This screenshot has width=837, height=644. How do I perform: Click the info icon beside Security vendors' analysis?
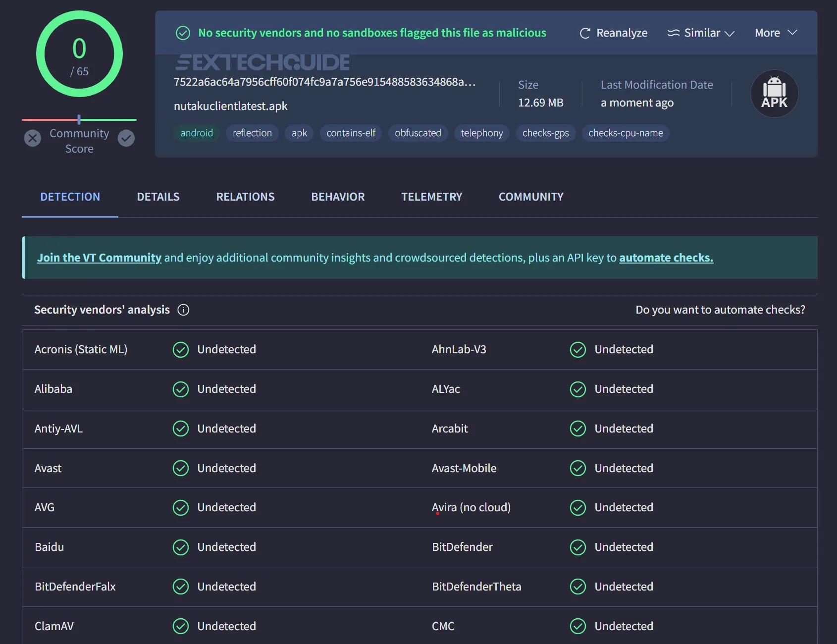(x=183, y=310)
